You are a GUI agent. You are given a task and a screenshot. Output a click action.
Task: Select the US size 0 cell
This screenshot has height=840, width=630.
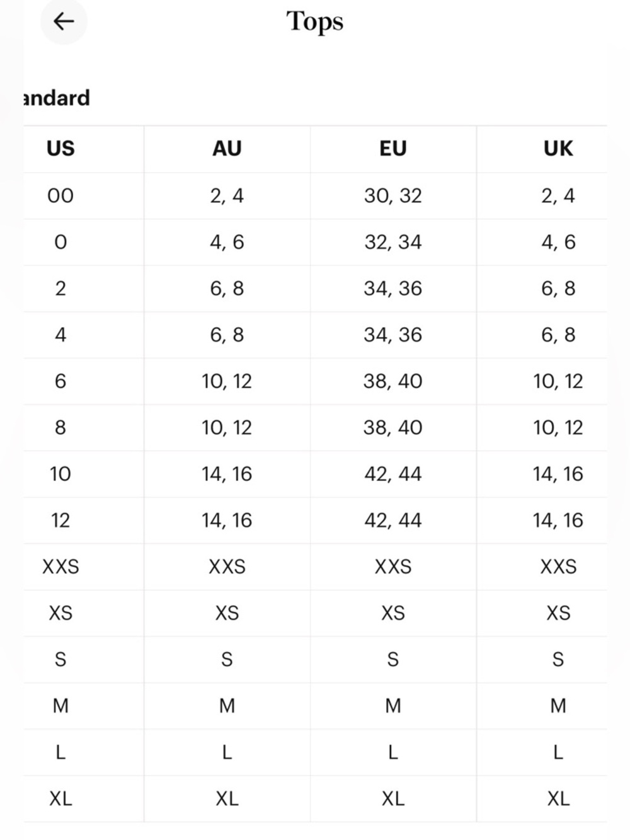(60, 242)
